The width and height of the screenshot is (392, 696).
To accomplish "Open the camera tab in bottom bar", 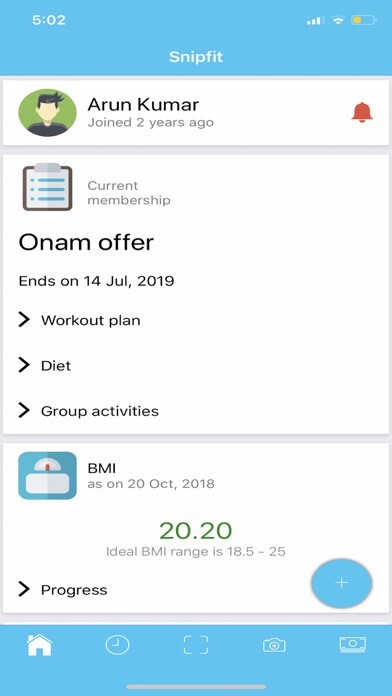I will click(274, 645).
